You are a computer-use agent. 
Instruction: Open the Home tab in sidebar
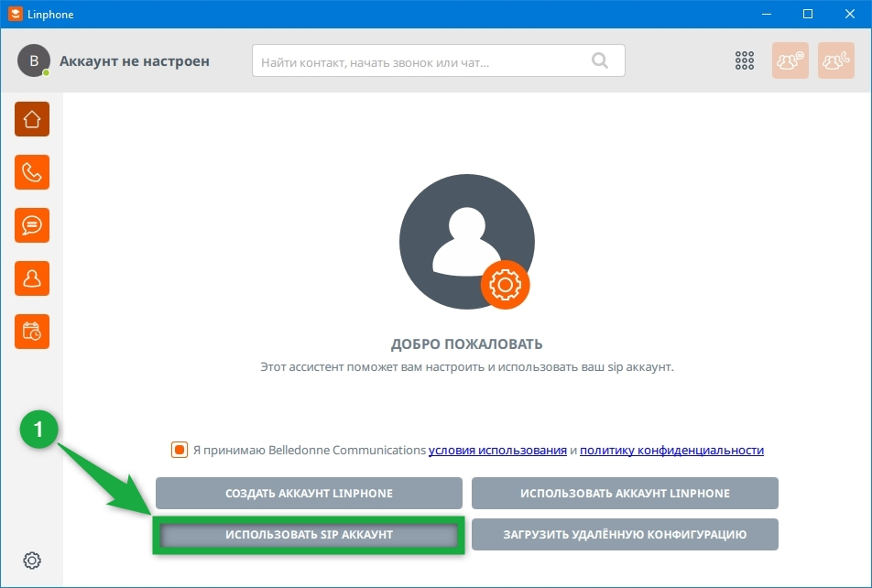coord(32,119)
